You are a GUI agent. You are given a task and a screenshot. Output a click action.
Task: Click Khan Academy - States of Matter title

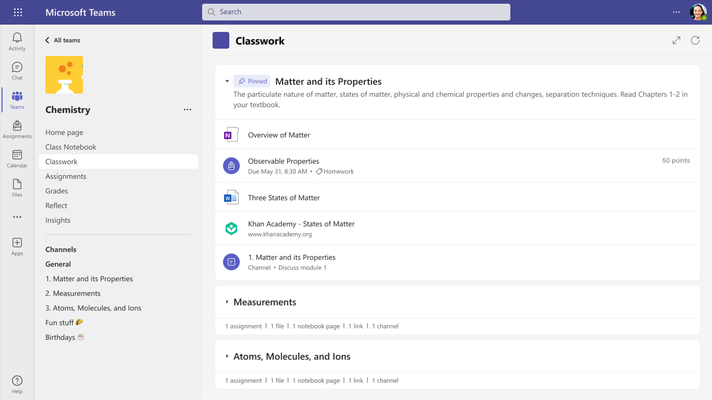point(301,224)
